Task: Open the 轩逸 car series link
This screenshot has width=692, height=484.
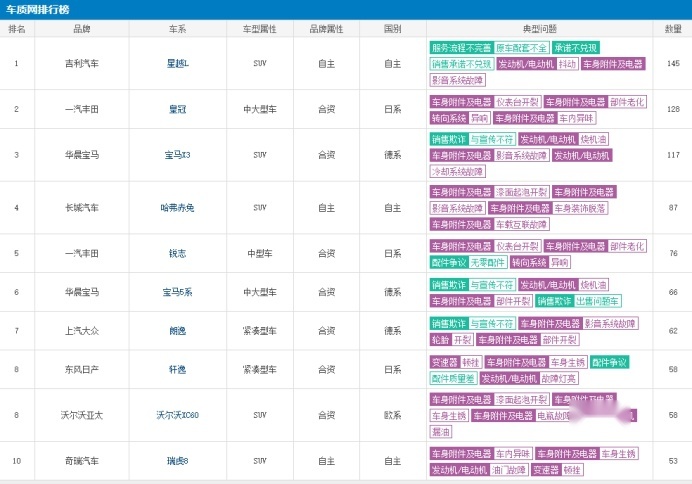Action: point(177,369)
